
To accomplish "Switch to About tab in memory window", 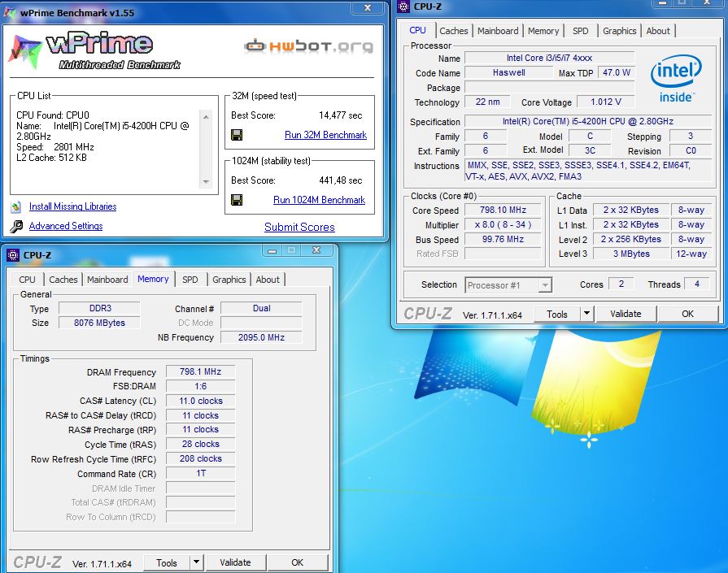I will (x=268, y=280).
